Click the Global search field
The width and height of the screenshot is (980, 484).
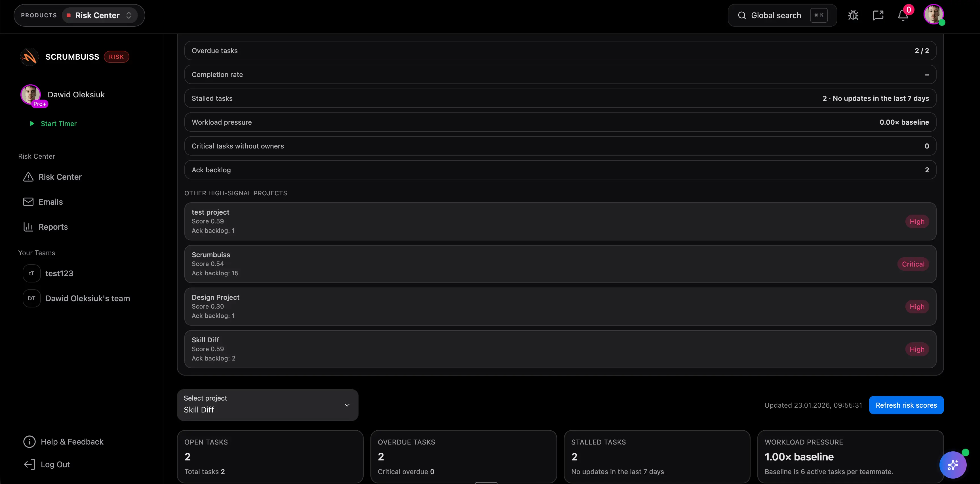[776, 15]
